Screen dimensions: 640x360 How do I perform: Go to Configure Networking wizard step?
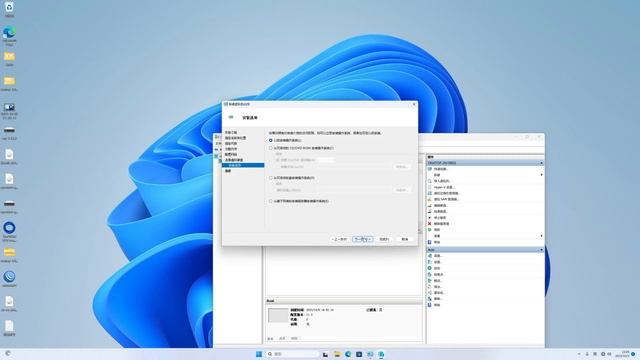coord(231,155)
